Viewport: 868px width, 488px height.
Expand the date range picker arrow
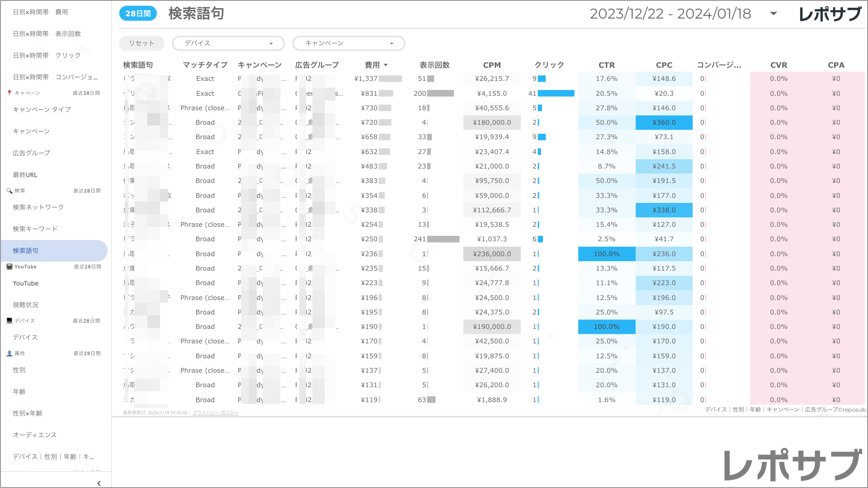[774, 14]
